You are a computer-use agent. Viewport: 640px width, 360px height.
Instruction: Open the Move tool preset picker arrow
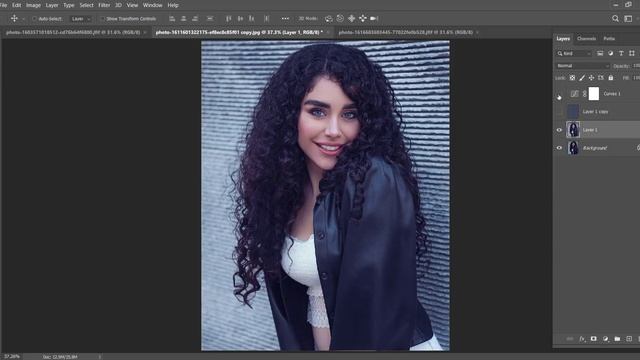pyautogui.click(x=23, y=19)
